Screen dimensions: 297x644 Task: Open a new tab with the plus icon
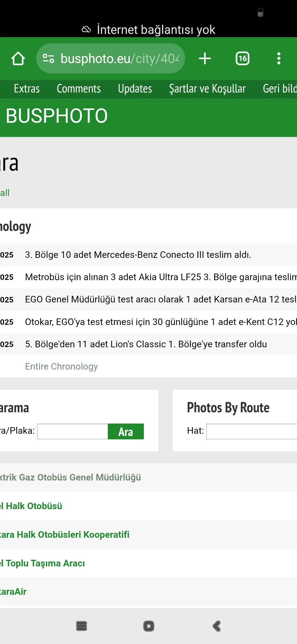(205, 58)
